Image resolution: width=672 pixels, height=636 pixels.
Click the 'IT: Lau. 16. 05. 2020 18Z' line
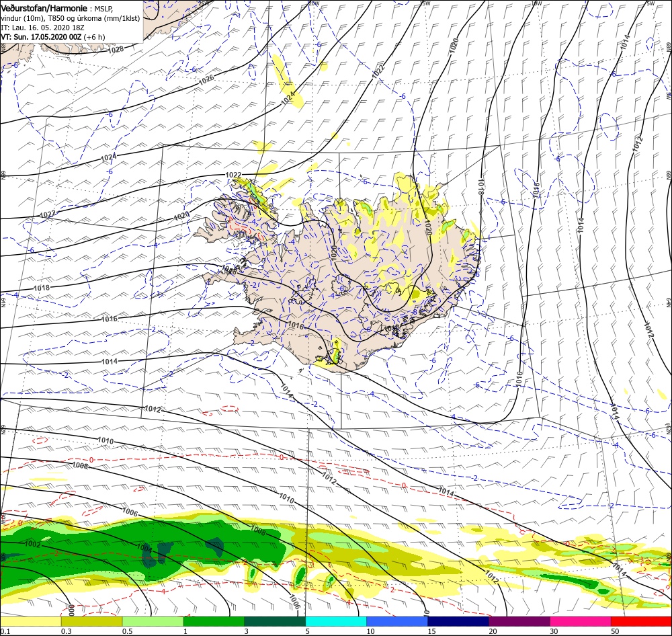[x=42, y=28]
